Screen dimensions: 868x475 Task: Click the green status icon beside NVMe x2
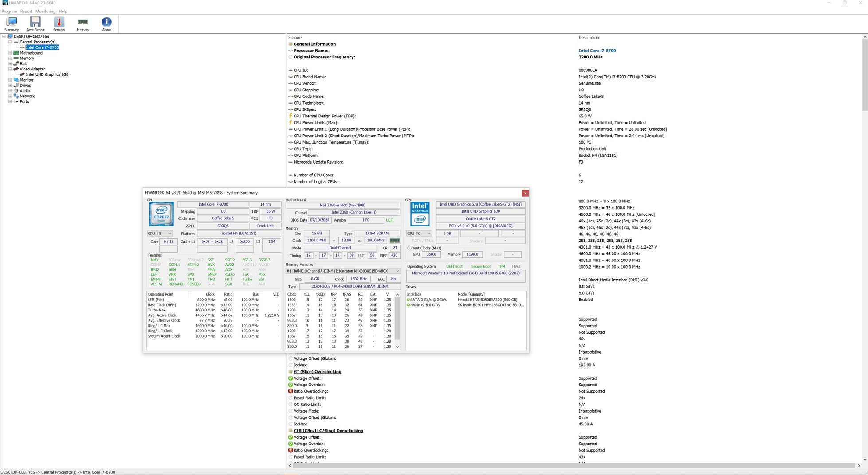[x=408, y=305]
